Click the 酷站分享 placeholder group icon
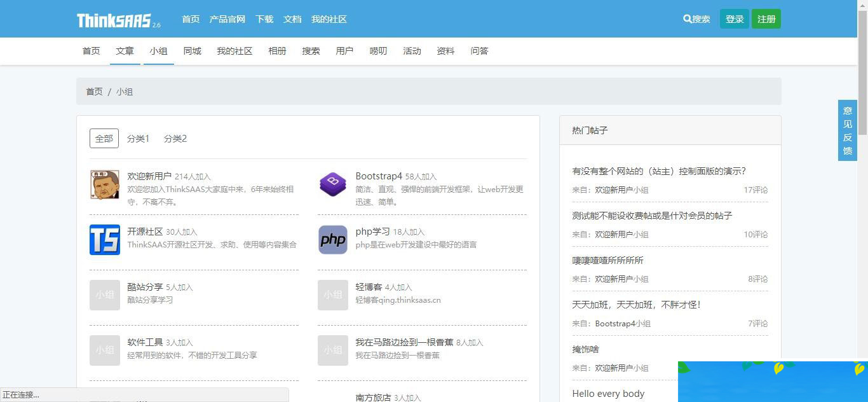This screenshot has height=402, width=868. coord(104,295)
